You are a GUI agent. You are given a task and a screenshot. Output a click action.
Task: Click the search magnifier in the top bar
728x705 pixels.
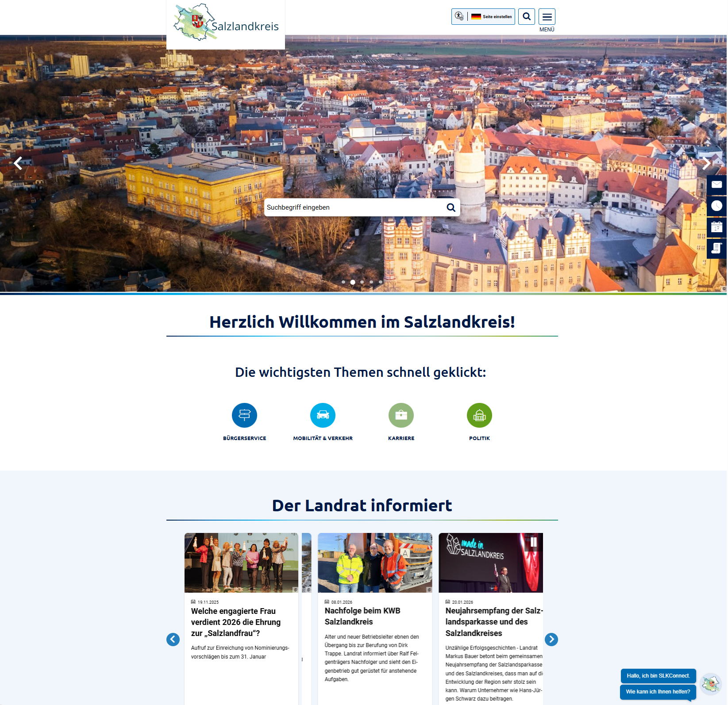[x=526, y=16]
